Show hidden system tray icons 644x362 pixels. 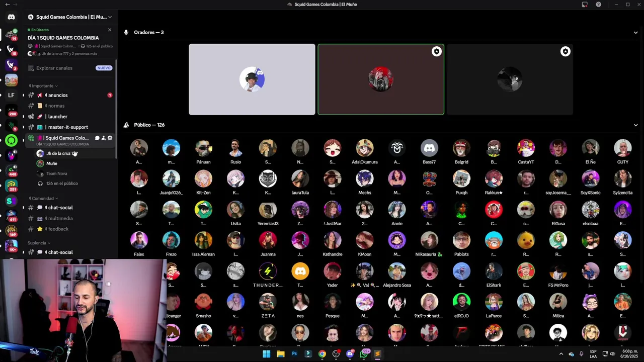[x=561, y=354]
